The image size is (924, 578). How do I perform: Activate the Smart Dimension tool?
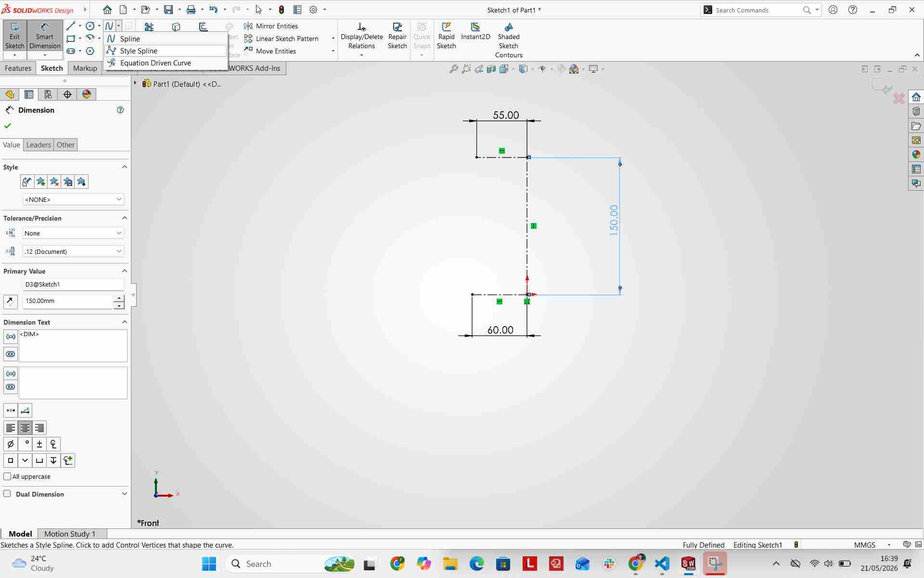click(x=44, y=36)
